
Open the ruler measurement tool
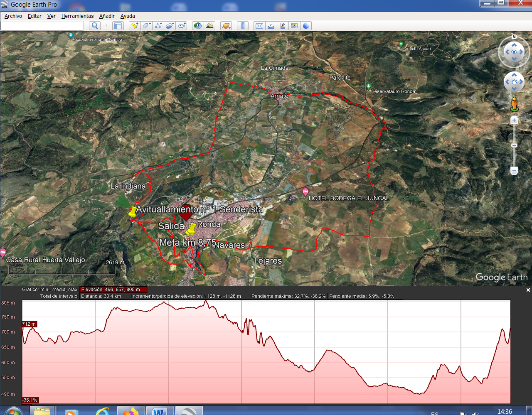[x=243, y=26]
